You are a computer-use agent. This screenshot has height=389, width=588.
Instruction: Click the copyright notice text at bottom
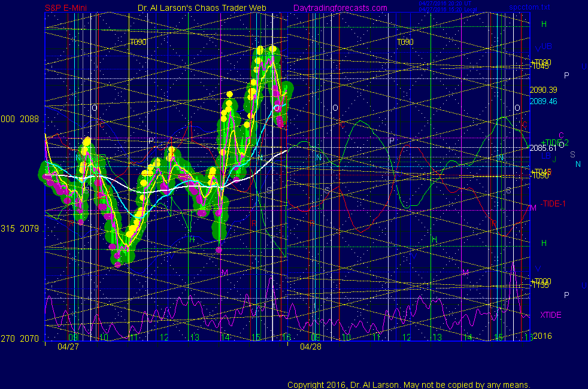click(408, 384)
